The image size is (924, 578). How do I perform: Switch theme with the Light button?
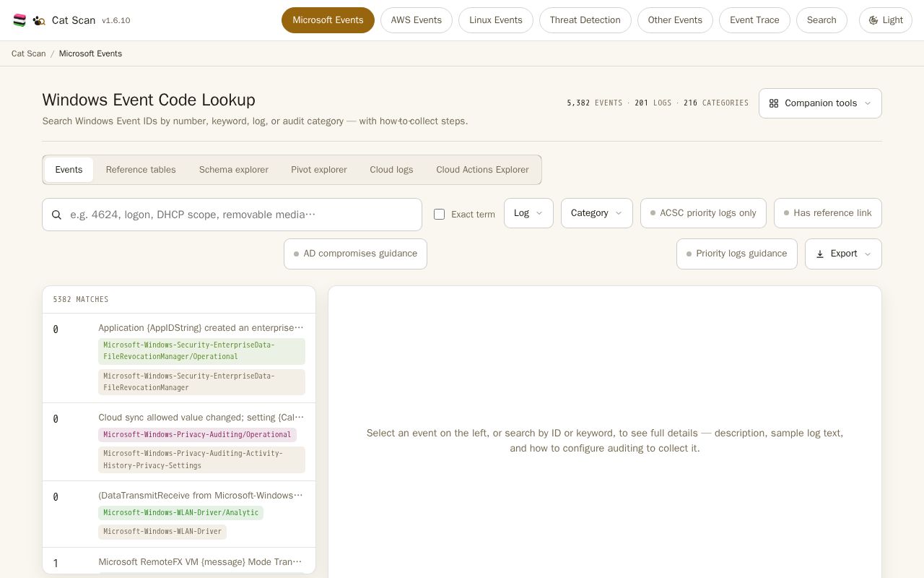coord(886,20)
